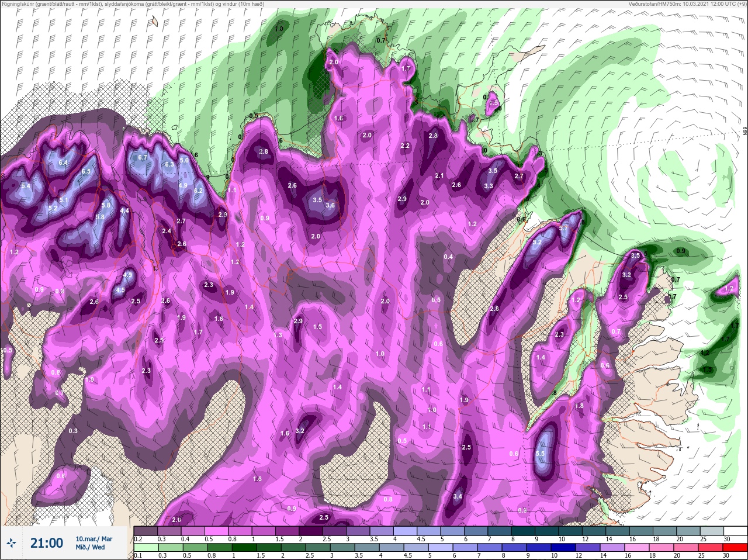Viewport: 748px width, 560px height.
Task: Click the map title text starting "Rigning/skúrir"
Action: tap(133, 4)
